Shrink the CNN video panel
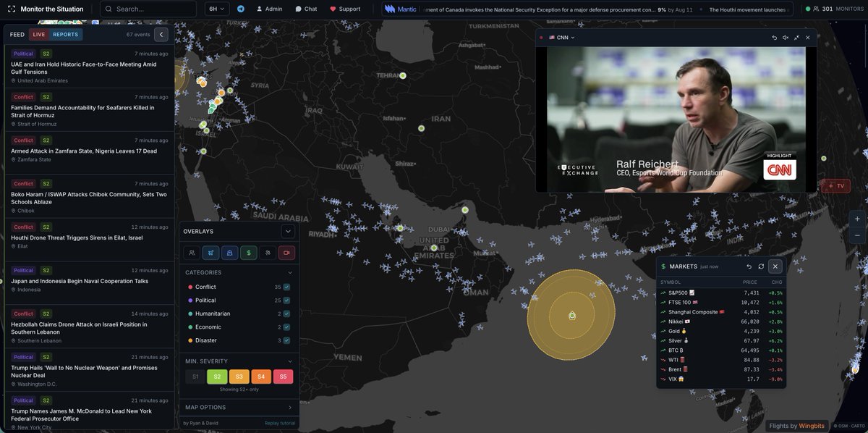The image size is (868, 433). point(796,38)
